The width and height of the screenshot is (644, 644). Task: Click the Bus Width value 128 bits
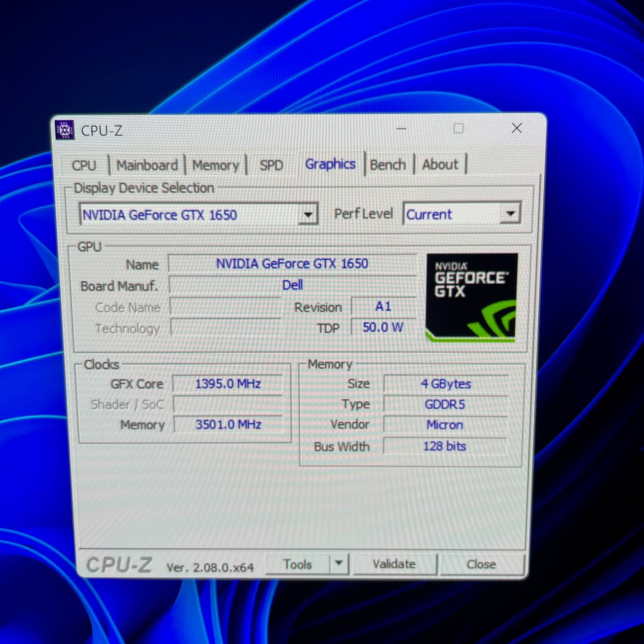click(x=445, y=446)
